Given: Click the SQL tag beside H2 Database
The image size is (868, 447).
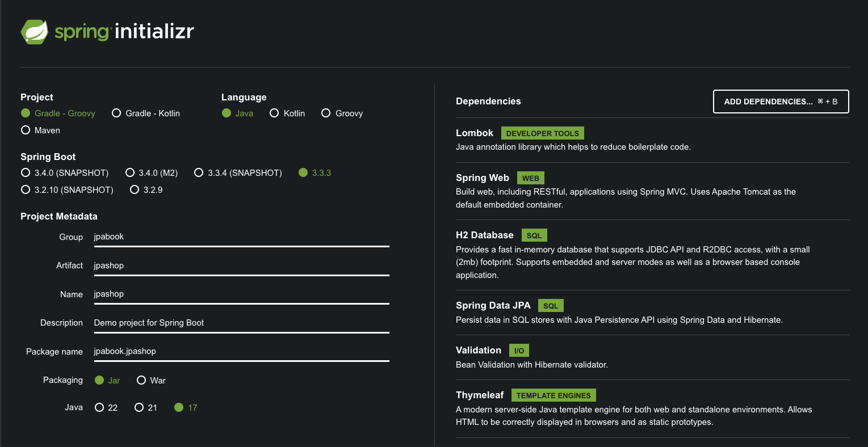Looking at the screenshot, I should 534,235.
